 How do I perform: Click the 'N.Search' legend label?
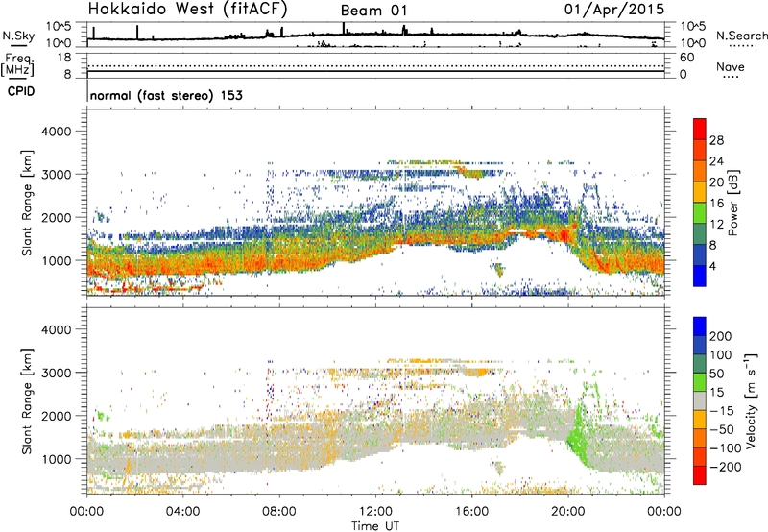(741, 36)
